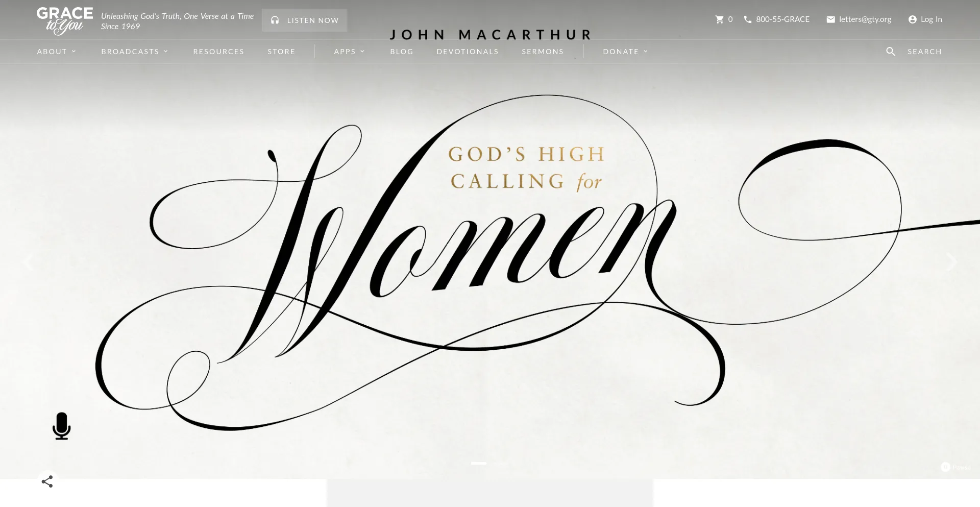980x507 pixels.
Task: Open the Log In account link
Action: (x=925, y=19)
